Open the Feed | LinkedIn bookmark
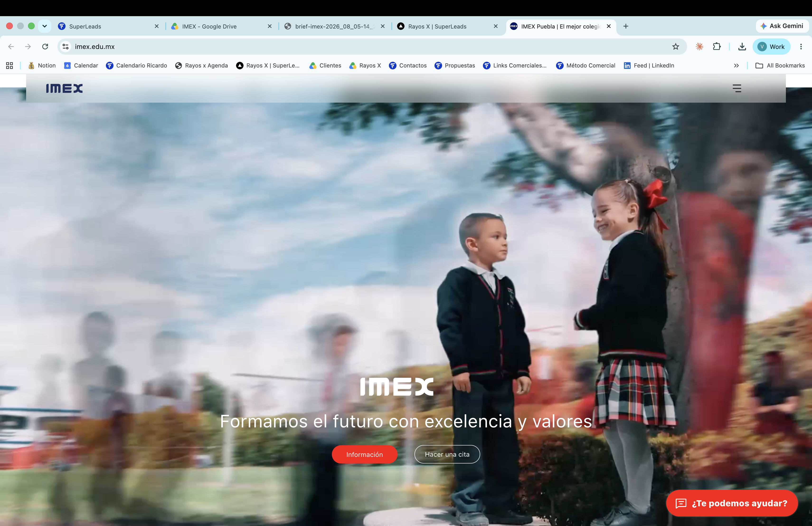 tap(649, 66)
